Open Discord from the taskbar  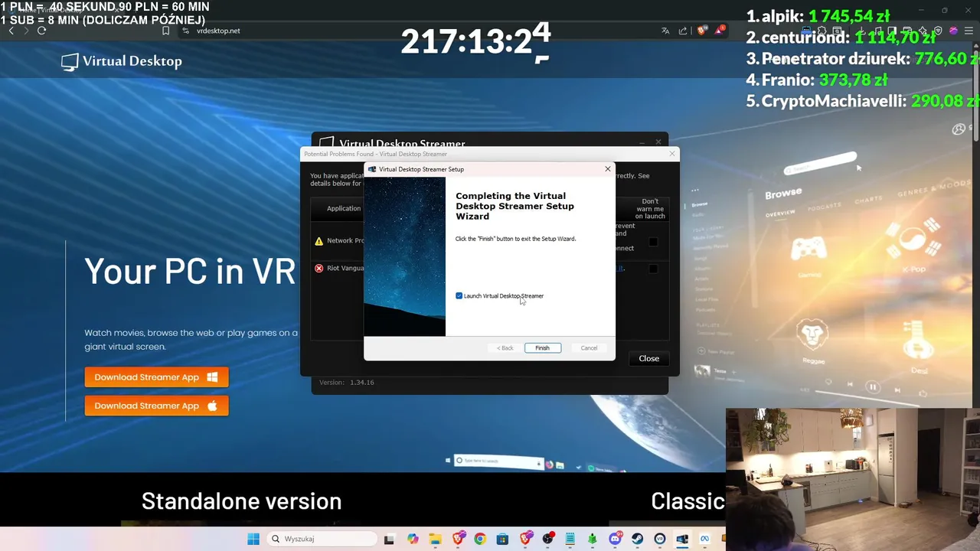click(615, 539)
